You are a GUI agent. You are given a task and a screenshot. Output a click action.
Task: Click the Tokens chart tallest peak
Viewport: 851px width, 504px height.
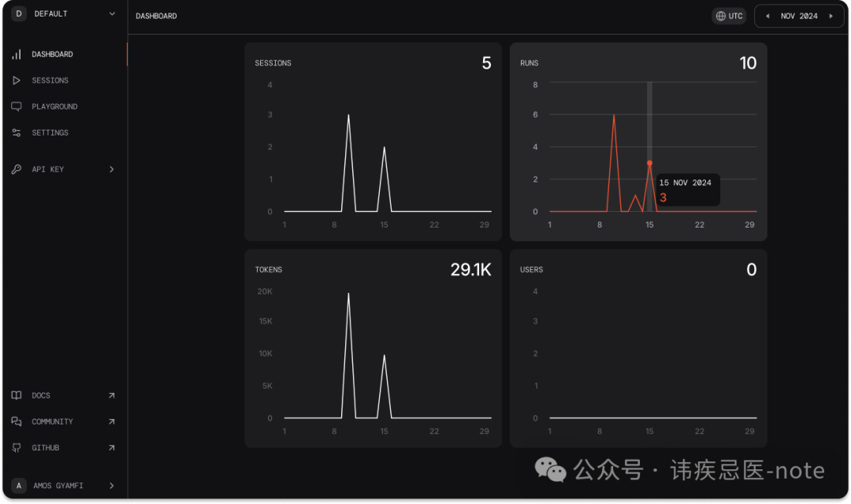point(348,294)
